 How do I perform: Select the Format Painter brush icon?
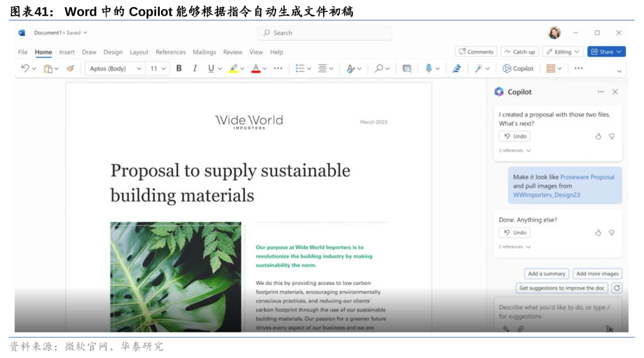pos(70,69)
